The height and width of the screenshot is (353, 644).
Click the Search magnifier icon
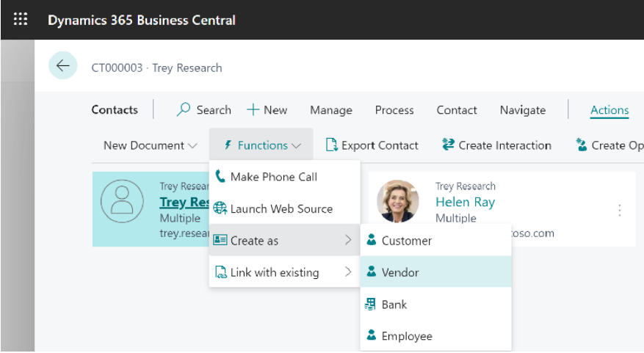[x=183, y=109]
